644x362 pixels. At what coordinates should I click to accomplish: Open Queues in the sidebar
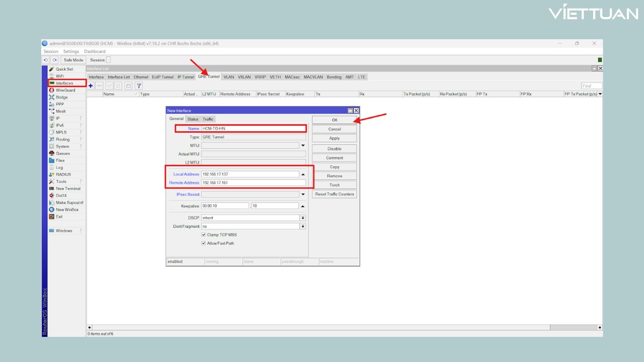coord(62,153)
